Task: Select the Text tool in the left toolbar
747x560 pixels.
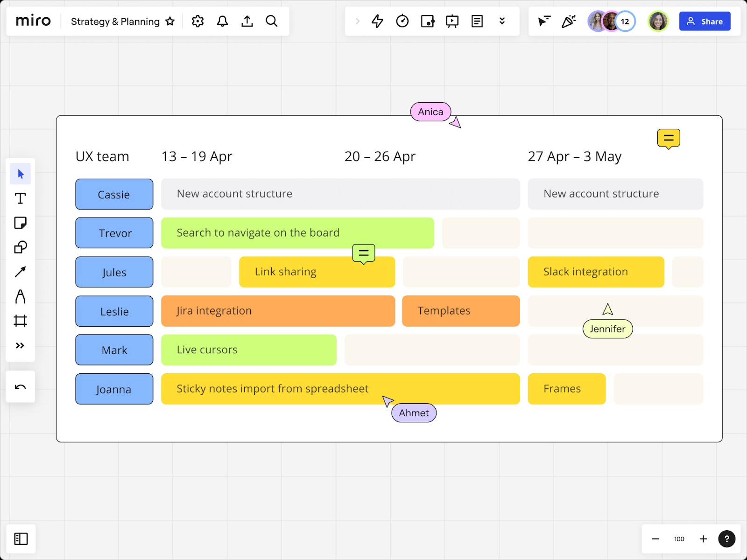Action: (20, 198)
